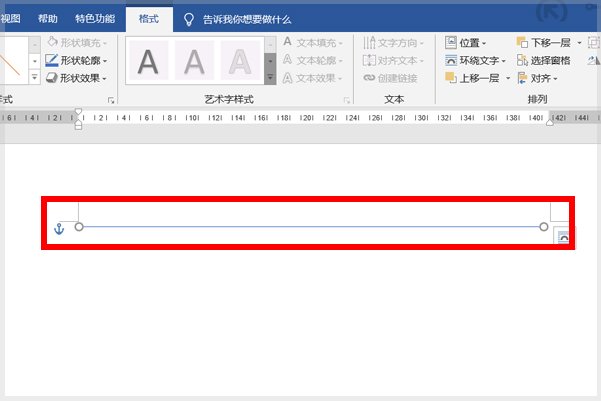
Task: Expand the shape styles gallery list
Action: [x=34, y=78]
